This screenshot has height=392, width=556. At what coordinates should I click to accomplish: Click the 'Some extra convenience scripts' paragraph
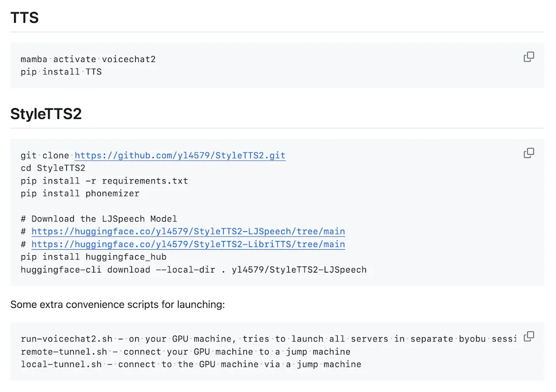(x=117, y=305)
